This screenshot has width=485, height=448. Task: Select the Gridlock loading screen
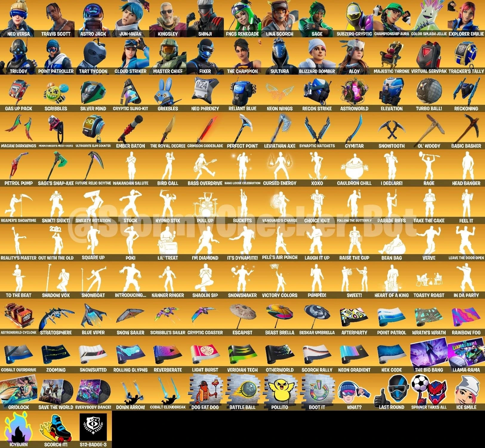pyautogui.click(x=19, y=392)
